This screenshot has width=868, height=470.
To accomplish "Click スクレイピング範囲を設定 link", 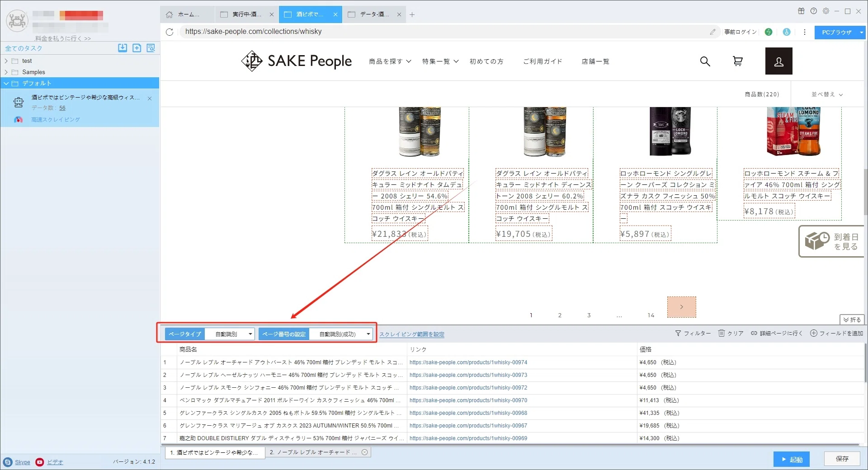I will click(412, 334).
